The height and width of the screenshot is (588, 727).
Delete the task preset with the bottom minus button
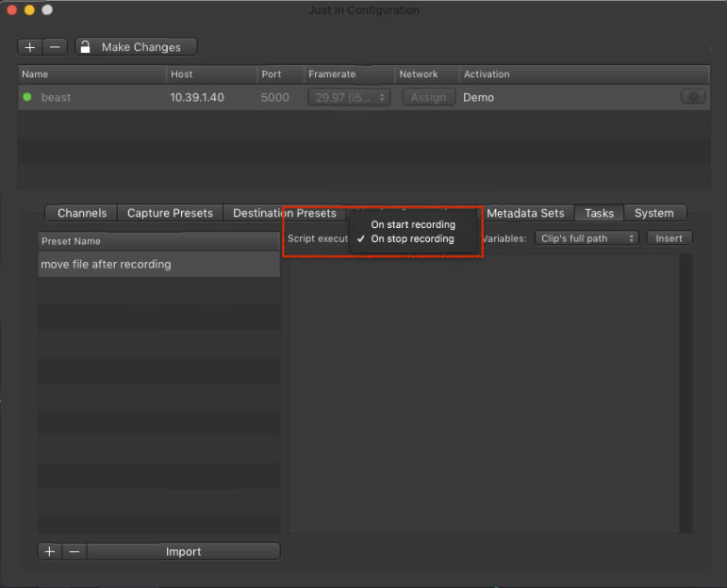tap(74, 551)
